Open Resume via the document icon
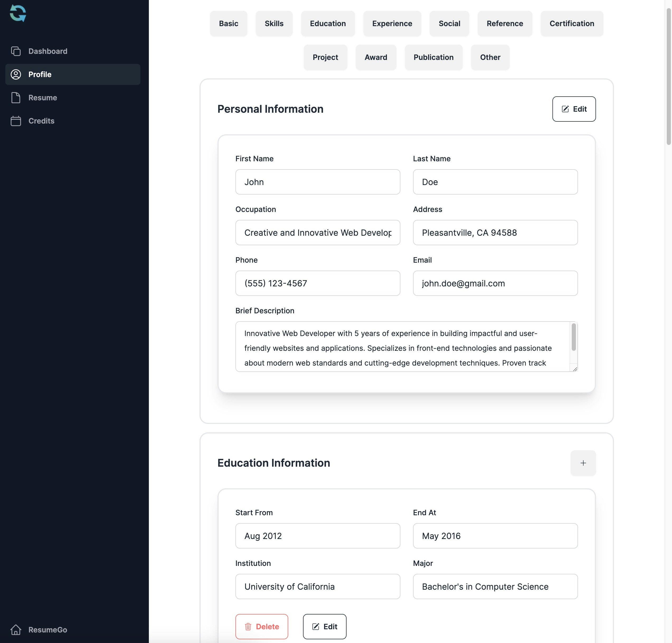 click(16, 98)
